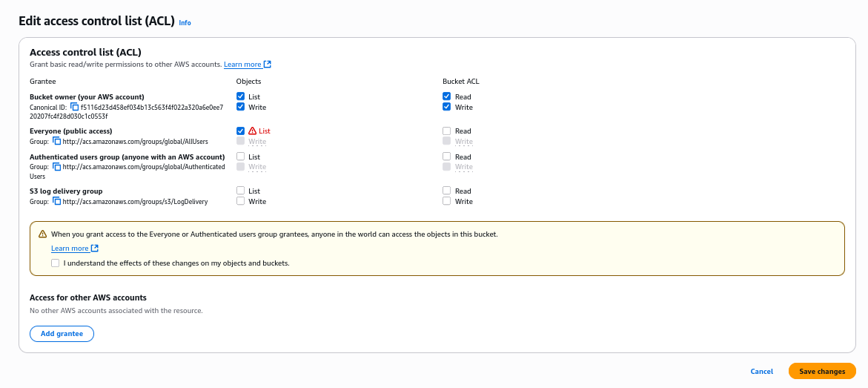The width and height of the screenshot is (868, 388).
Task: Click the red warning icon beside Everyone List
Action: click(253, 131)
